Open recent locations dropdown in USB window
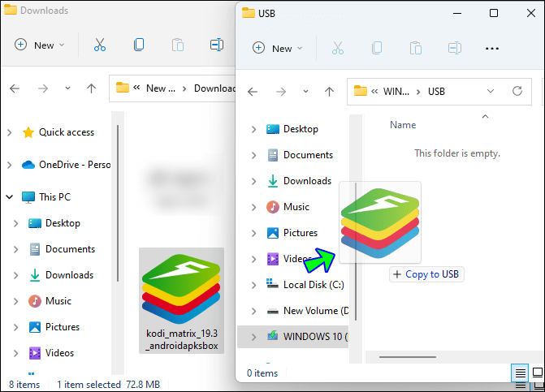 305,92
